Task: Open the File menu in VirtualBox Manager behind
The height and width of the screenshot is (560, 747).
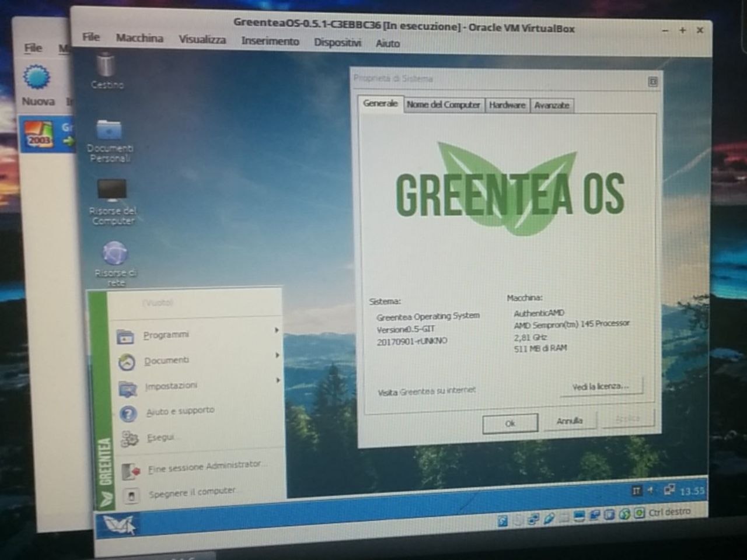Action: [33, 48]
